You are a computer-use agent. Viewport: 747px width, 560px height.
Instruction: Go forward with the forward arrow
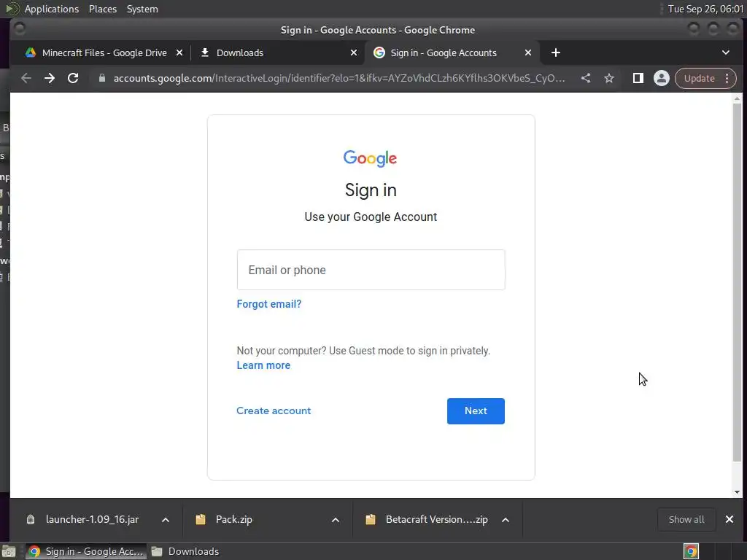point(50,78)
